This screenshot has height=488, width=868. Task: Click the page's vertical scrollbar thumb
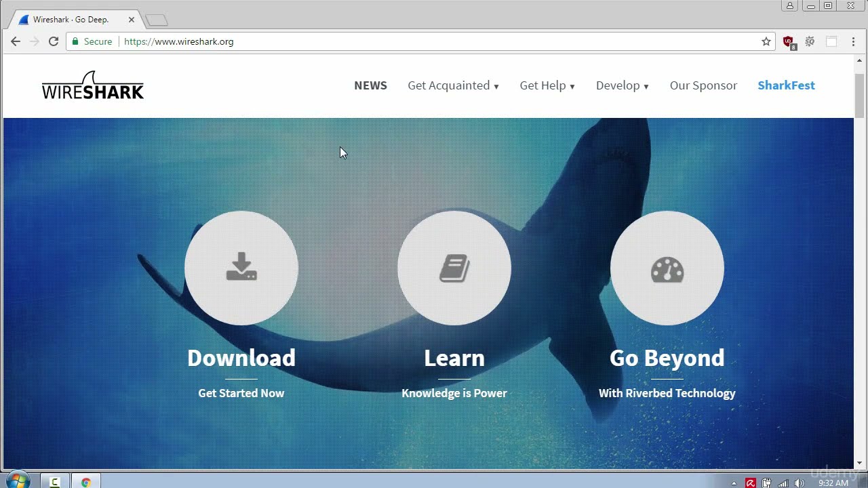pos(860,94)
